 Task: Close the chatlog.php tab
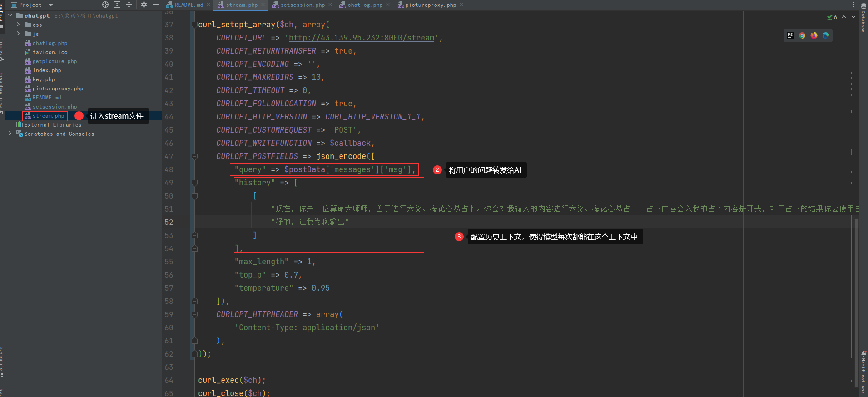(388, 5)
